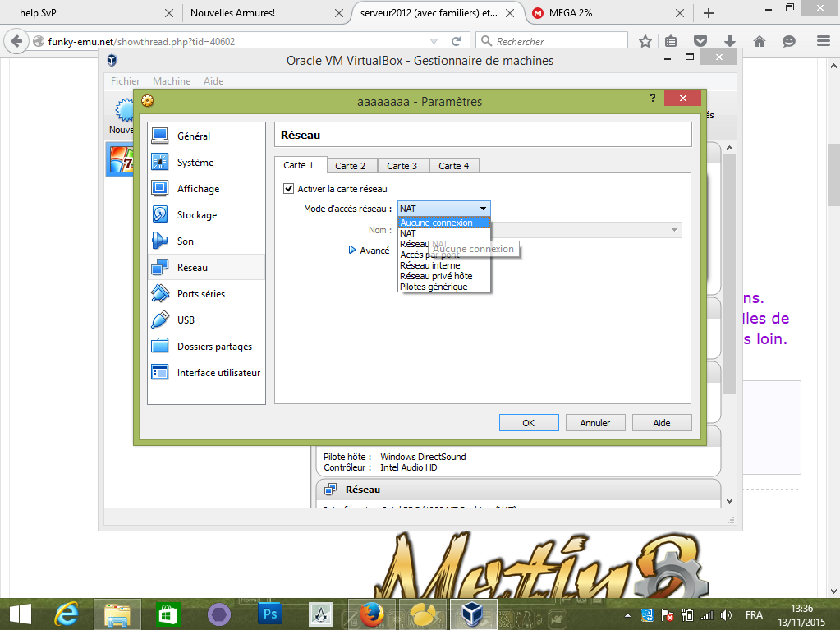This screenshot has height=630, width=840.
Task: Switch to the Carte 3 tab
Action: point(402,166)
